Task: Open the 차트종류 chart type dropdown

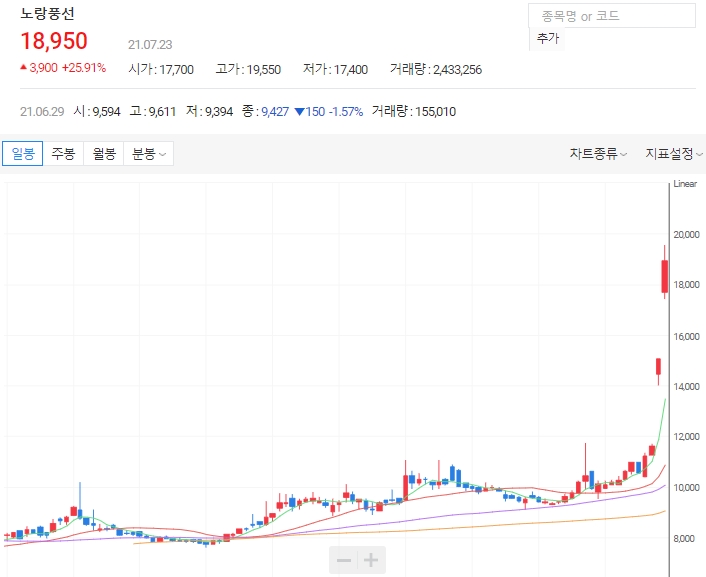Action: tap(598, 154)
